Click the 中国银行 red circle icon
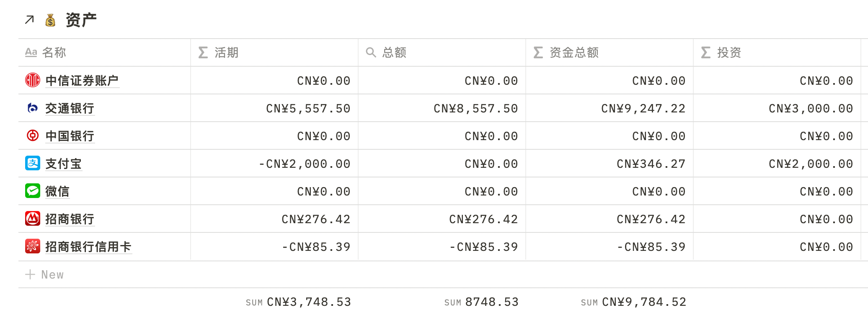 click(33, 136)
